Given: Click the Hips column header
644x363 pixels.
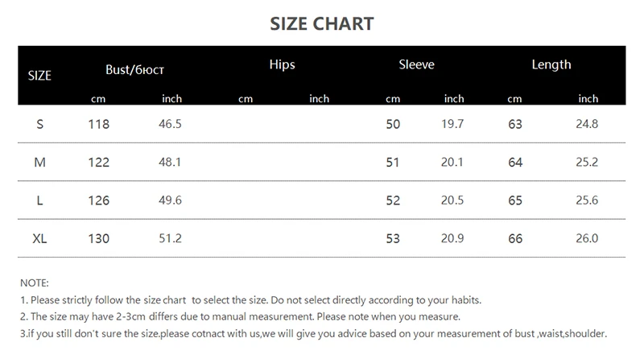Looking at the screenshot, I should click(283, 64).
